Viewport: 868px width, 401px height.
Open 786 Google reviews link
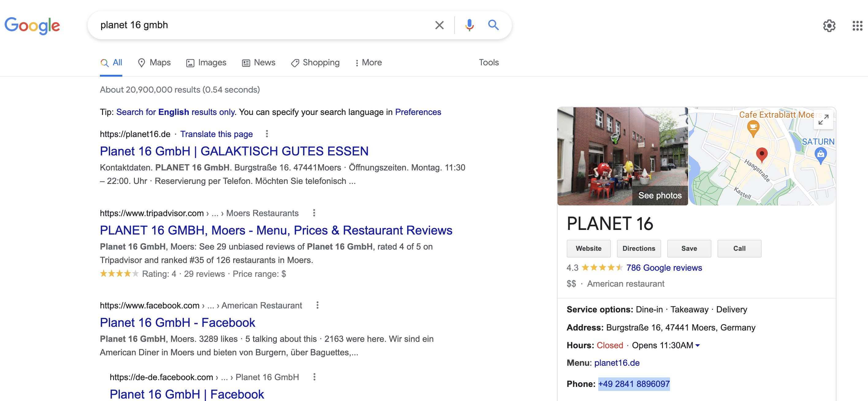tap(664, 268)
